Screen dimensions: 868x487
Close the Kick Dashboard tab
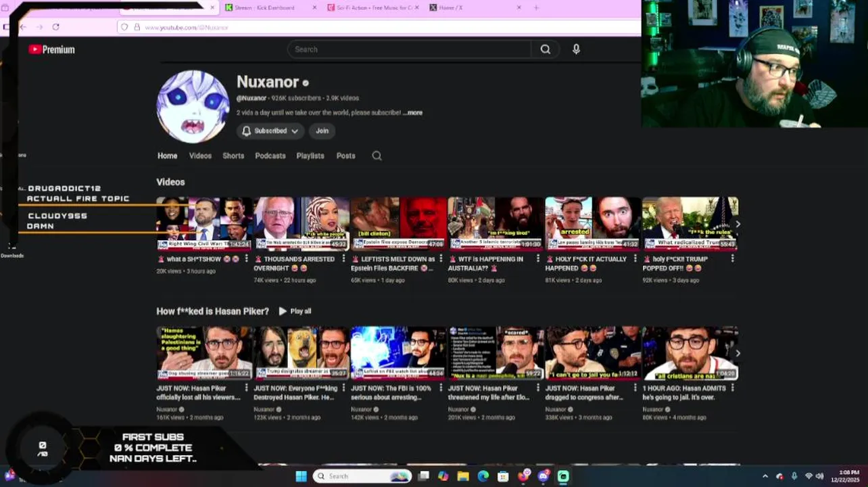(x=314, y=7)
